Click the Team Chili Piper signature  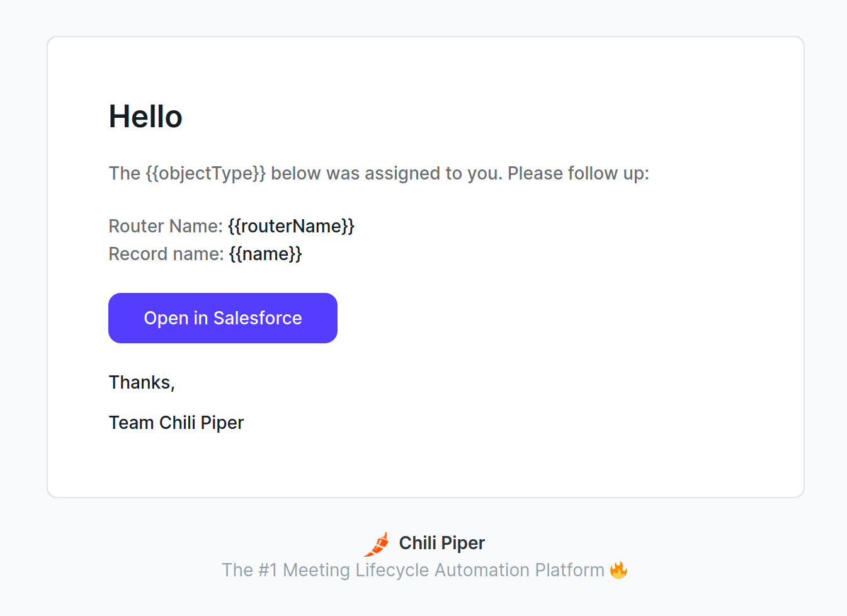[176, 423]
